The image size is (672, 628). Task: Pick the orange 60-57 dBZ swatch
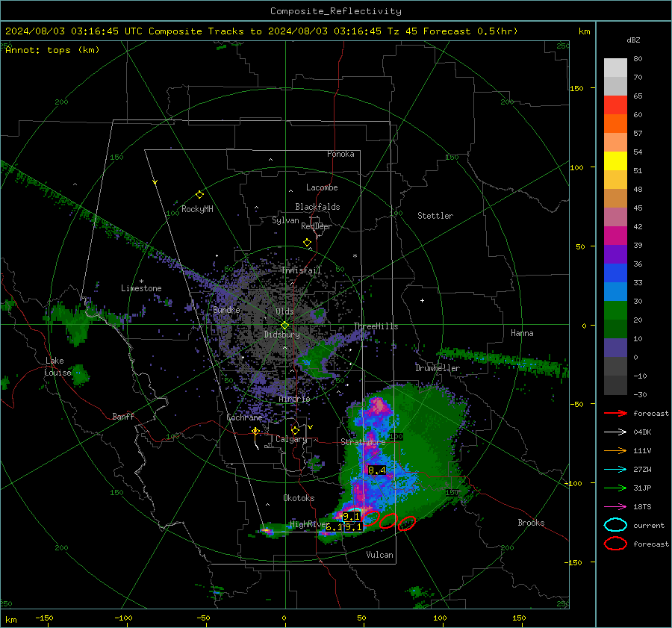point(615,123)
